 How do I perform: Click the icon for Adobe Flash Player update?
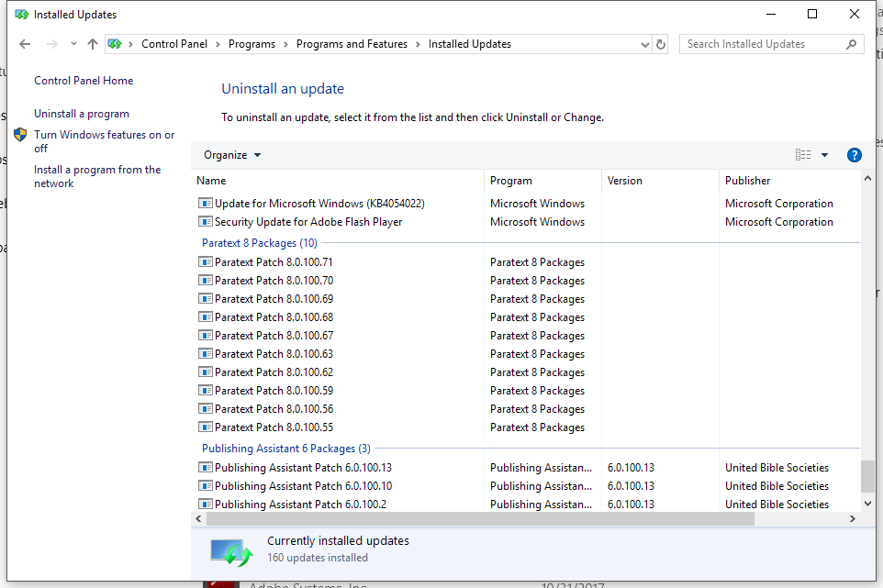pyautogui.click(x=205, y=222)
